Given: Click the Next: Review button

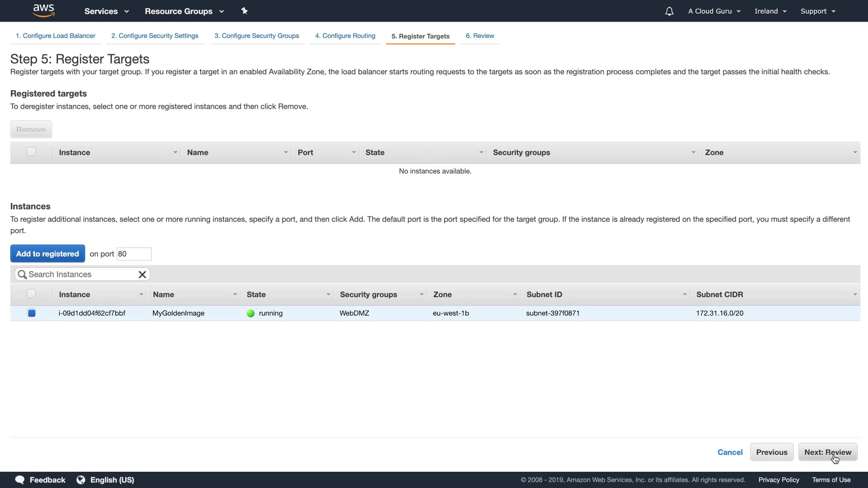Looking at the screenshot, I should 827,452.
